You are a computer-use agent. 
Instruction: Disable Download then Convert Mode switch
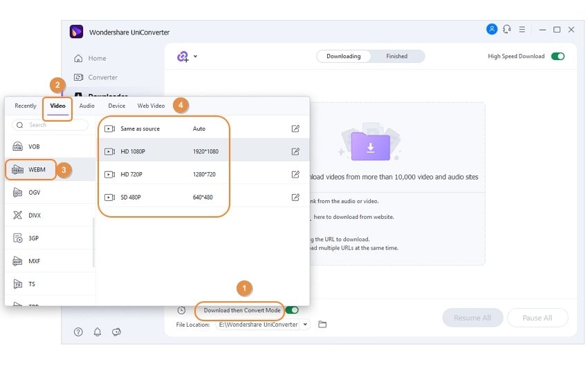click(x=292, y=311)
